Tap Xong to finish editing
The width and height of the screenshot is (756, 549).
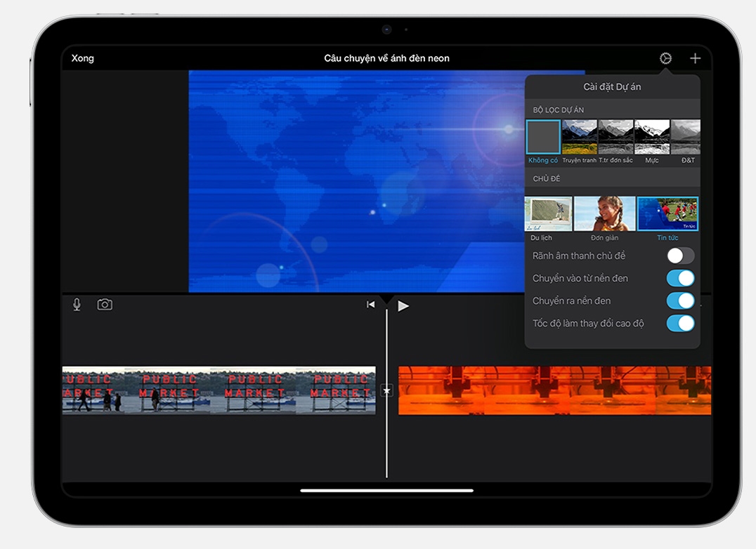pos(82,58)
